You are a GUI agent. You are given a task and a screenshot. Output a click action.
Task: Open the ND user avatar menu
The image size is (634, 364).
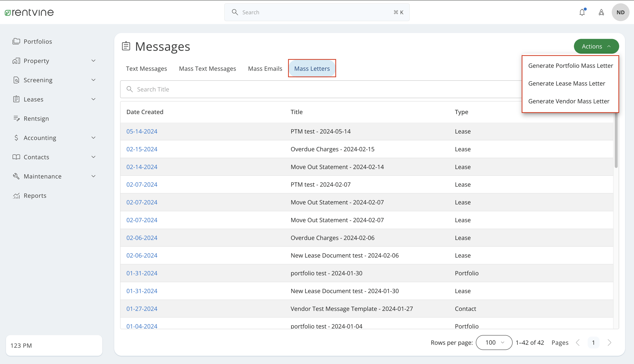click(620, 12)
